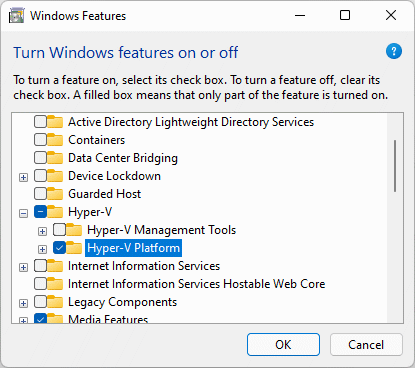Select the Hyper-V Management Tools label
This screenshot has height=368, width=415.
click(x=162, y=230)
